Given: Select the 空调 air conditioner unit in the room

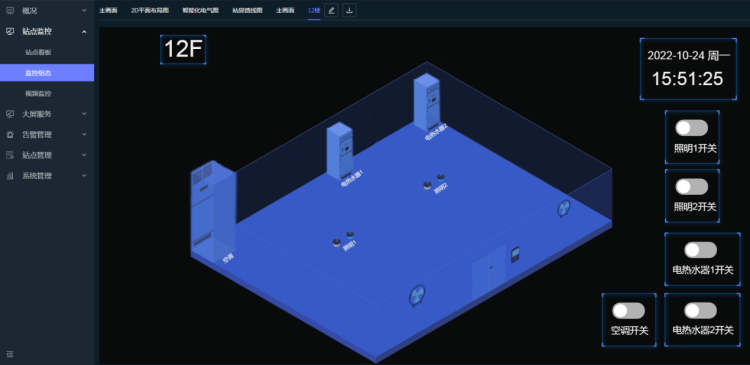Looking at the screenshot, I should coord(213,211).
